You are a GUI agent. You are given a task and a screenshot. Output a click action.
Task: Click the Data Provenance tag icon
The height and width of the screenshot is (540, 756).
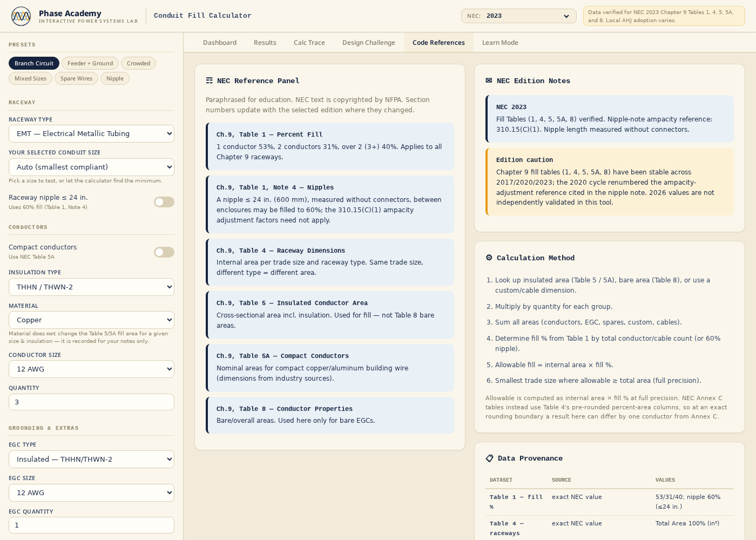click(x=489, y=458)
